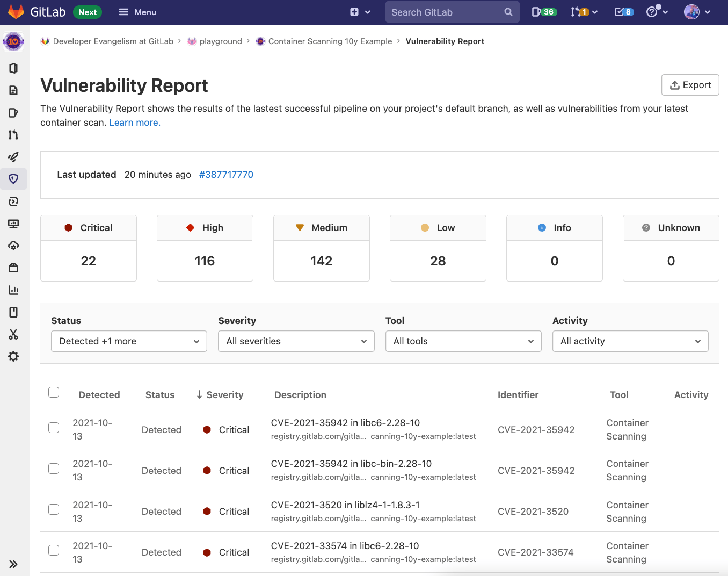
Task: Open pipeline link #387717770
Action: pyautogui.click(x=226, y=175)
